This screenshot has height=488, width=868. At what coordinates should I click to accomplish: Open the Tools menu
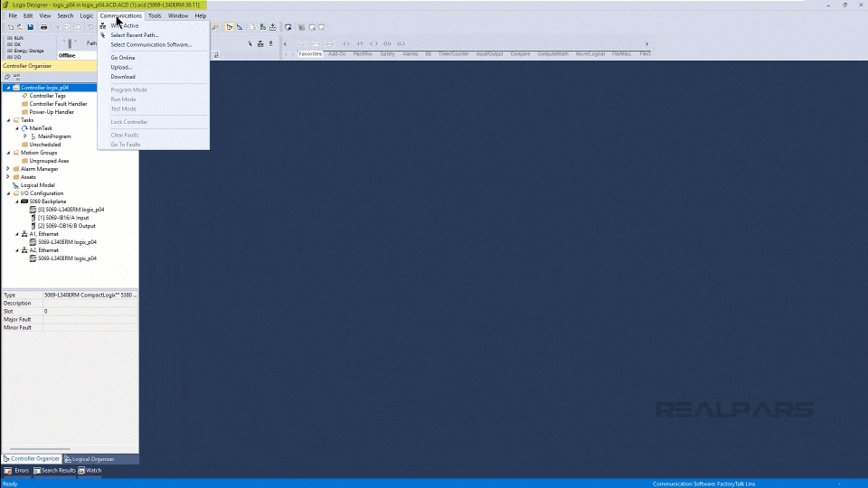(155, 16)
